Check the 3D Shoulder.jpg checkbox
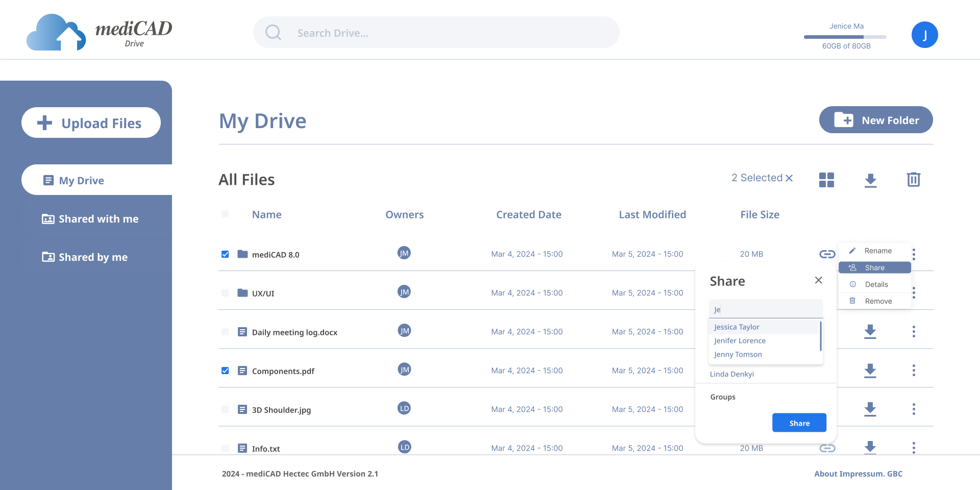 tap(225, 409)
